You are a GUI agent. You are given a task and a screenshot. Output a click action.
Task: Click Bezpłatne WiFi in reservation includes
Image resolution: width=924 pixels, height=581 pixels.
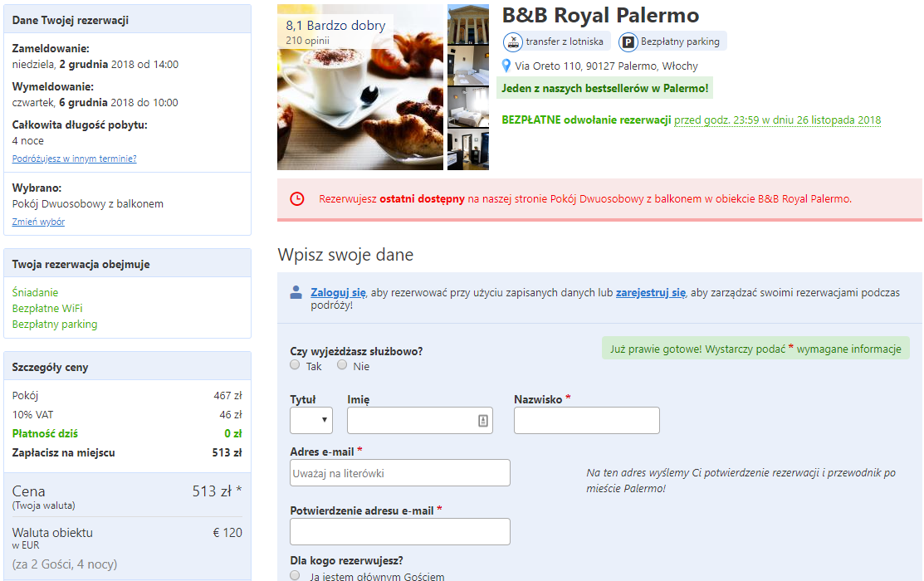[47, 308]
